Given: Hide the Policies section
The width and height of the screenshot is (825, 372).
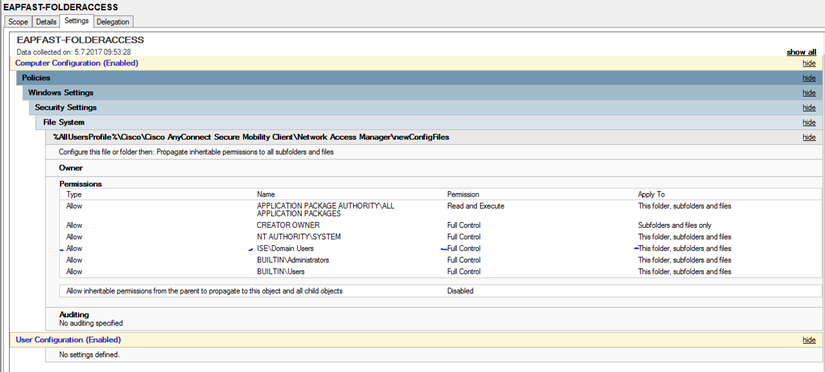Looking at the screenshot, I should (809, 78).
